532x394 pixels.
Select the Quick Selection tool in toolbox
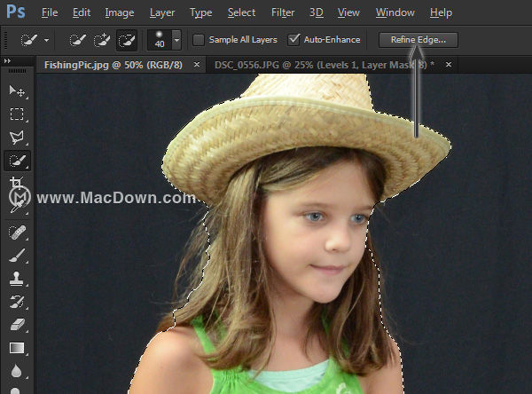tap(17, 161)
